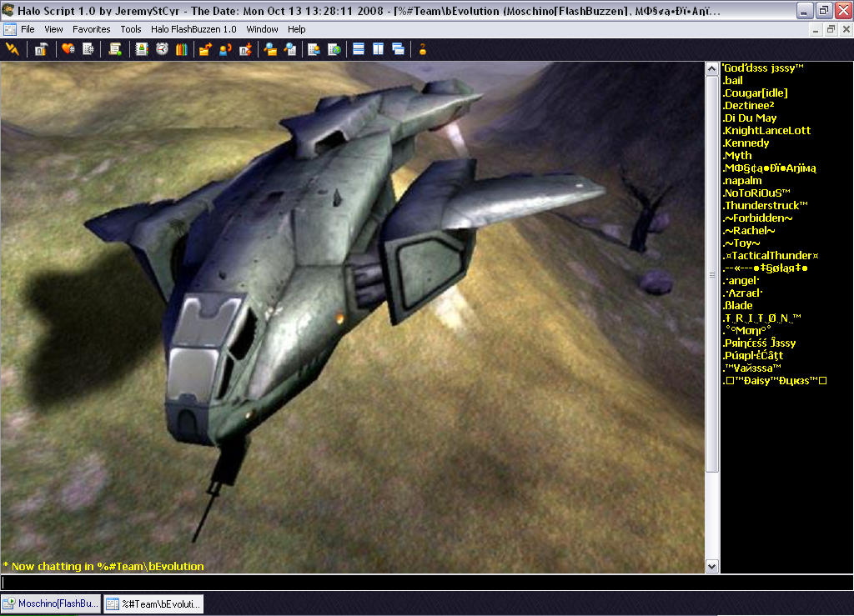The height and width of the screenshot is (616, 854).
Task: Open the Halo FlashBuzzen 1.0 menu
Action: click(193, 29)
